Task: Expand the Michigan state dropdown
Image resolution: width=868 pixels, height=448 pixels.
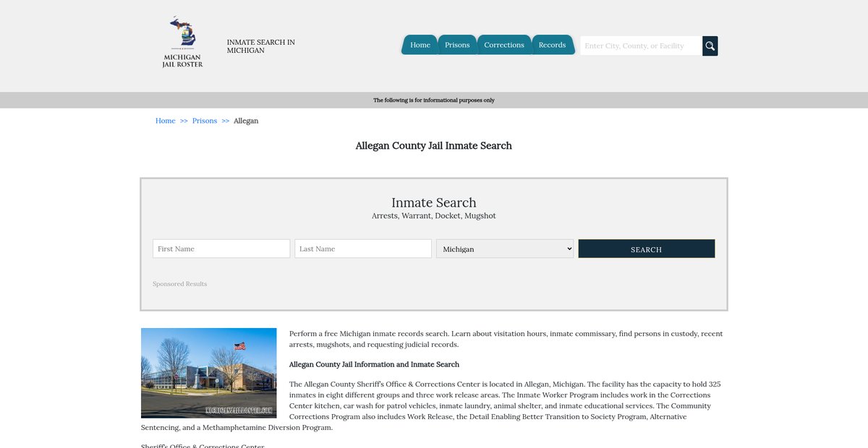Action: pyautogui.click(x=505, y=249)
